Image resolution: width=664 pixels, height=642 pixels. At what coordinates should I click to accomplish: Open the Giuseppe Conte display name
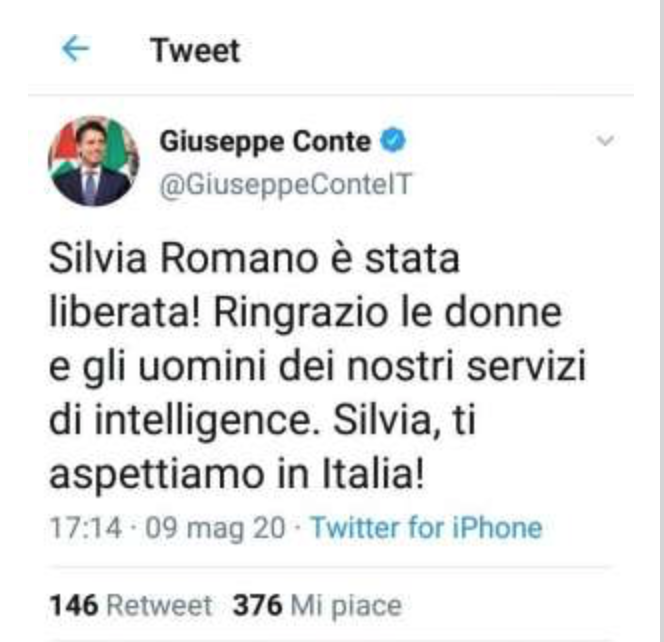tap(265, 141)
